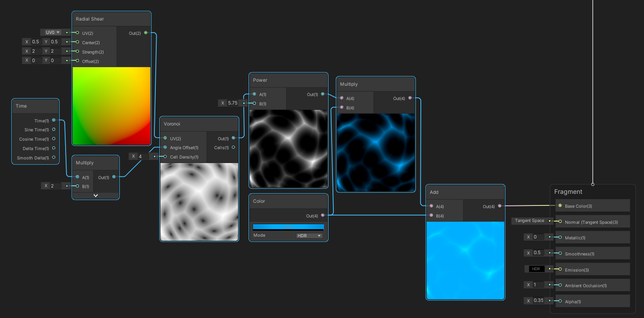Image resolution: width=644 pixels, height=318 pixels.
Task: Click the Ambient Occlusion value field 1
Action: [x=538, y=285]
